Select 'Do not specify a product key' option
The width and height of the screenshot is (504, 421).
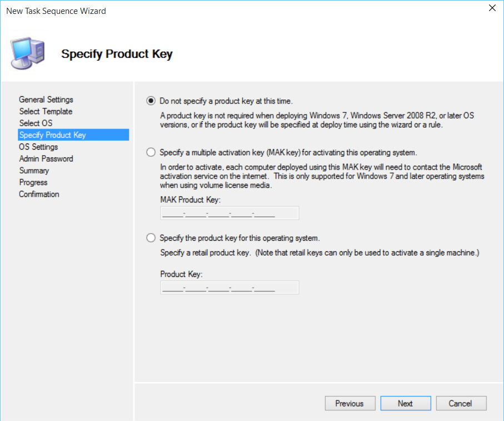click(x=151, y=101)
